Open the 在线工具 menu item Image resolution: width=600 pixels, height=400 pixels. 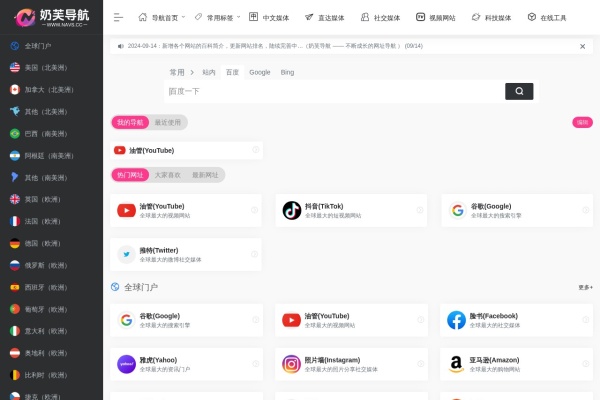(547, 18)
